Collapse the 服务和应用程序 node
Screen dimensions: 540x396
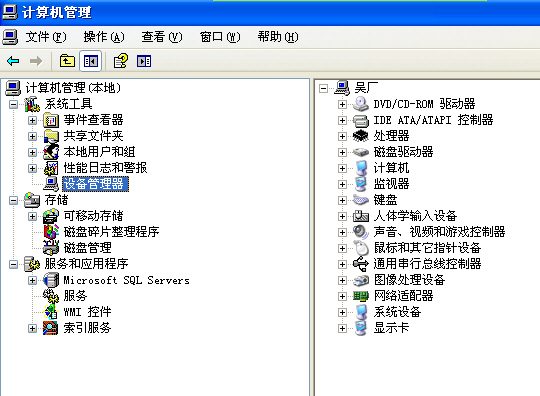coord(13,264)
